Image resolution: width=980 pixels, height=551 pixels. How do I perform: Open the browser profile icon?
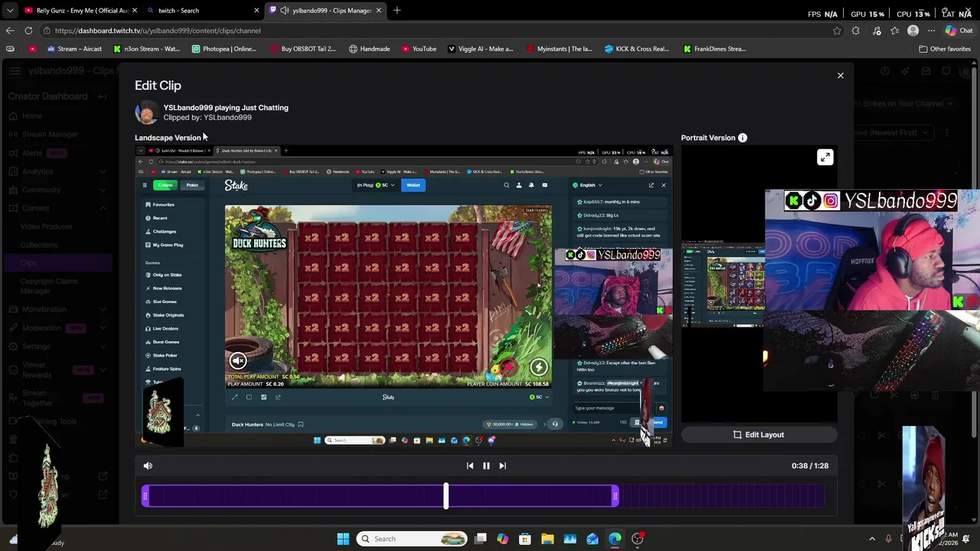913,31
